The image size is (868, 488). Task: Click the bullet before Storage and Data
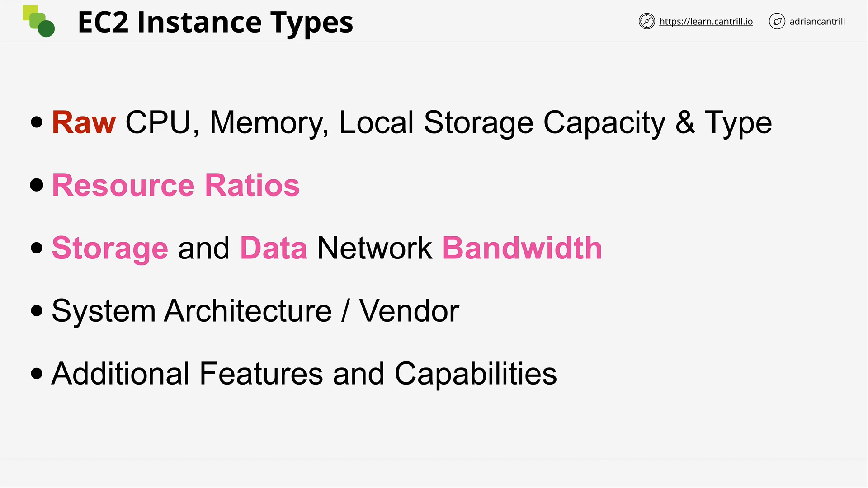pyautogui.click(x=37, y=248)
